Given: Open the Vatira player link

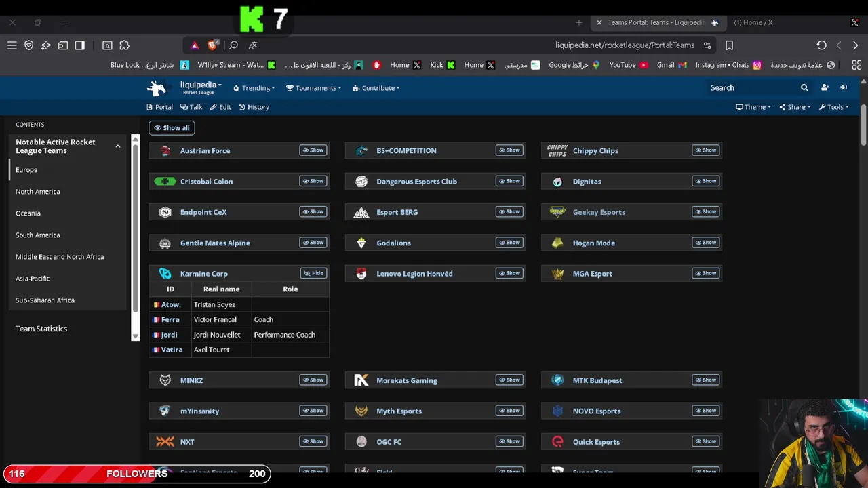Looking at the screenshot, I should coord(172,350).
